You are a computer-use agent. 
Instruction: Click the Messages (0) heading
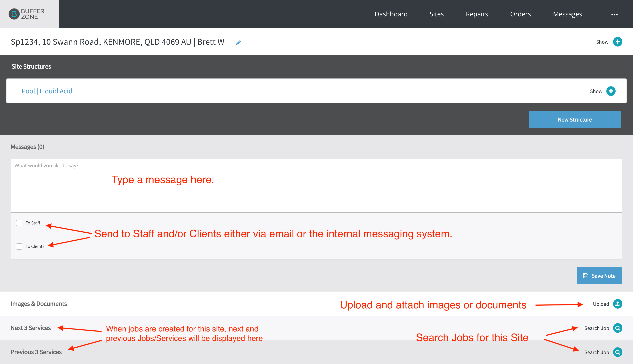[28, 147]
